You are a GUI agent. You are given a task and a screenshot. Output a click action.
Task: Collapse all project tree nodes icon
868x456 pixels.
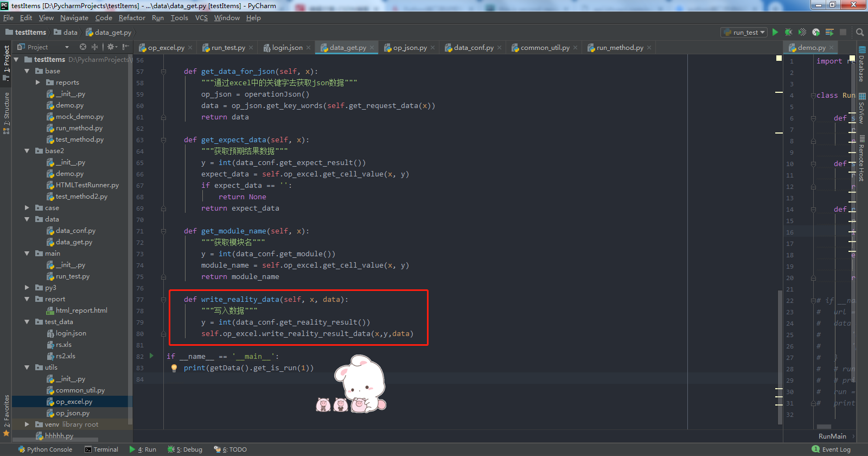point(95,47)
